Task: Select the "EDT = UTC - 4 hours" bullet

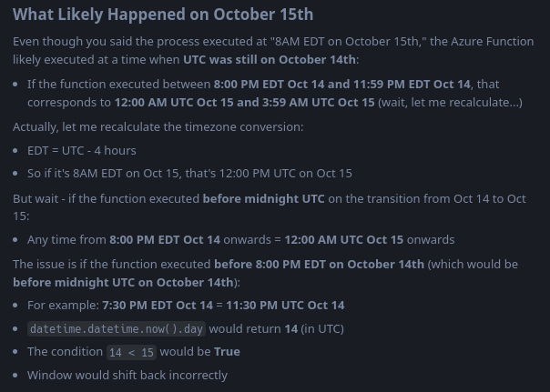Action: point(82,150)
